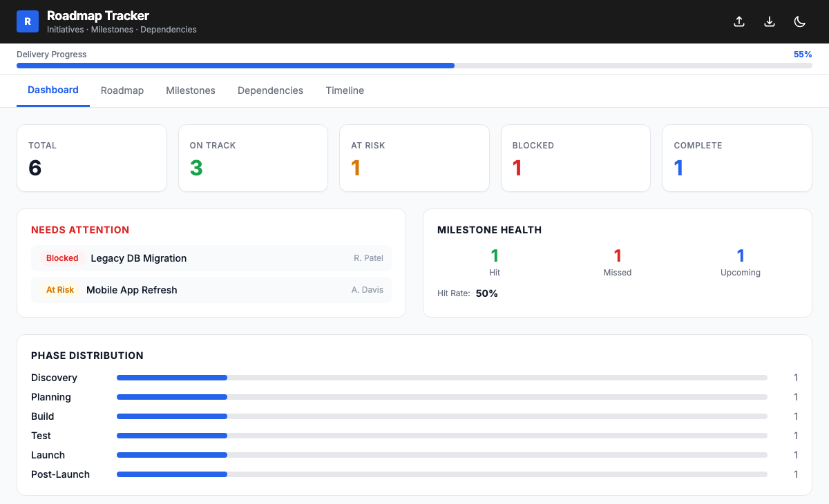Click the Post-Launch phase bar
Viewport: 829px width, 504px height.
pyautogui.click(x=442, y=474)
